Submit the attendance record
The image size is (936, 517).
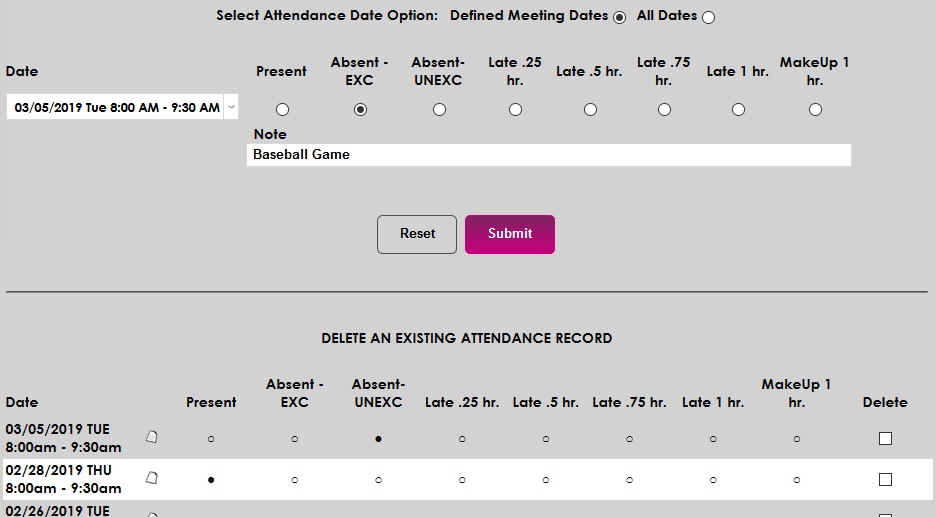[x=510, y=234]
